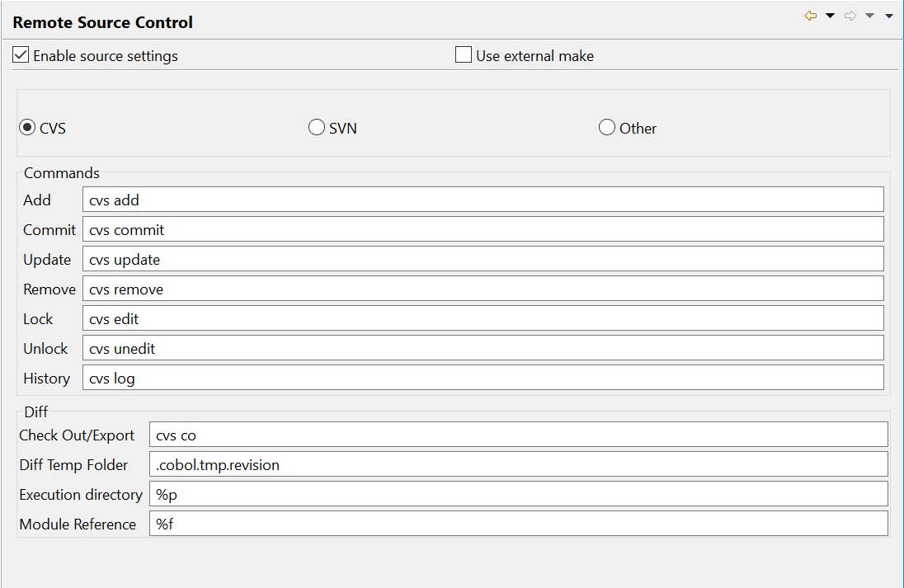Keep CVS selected as source control

(27, 127)
